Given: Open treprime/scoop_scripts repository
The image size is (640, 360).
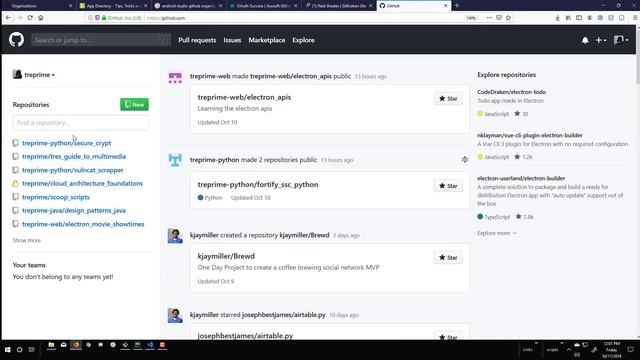Looking at the screenshot, I should (56, 197).
